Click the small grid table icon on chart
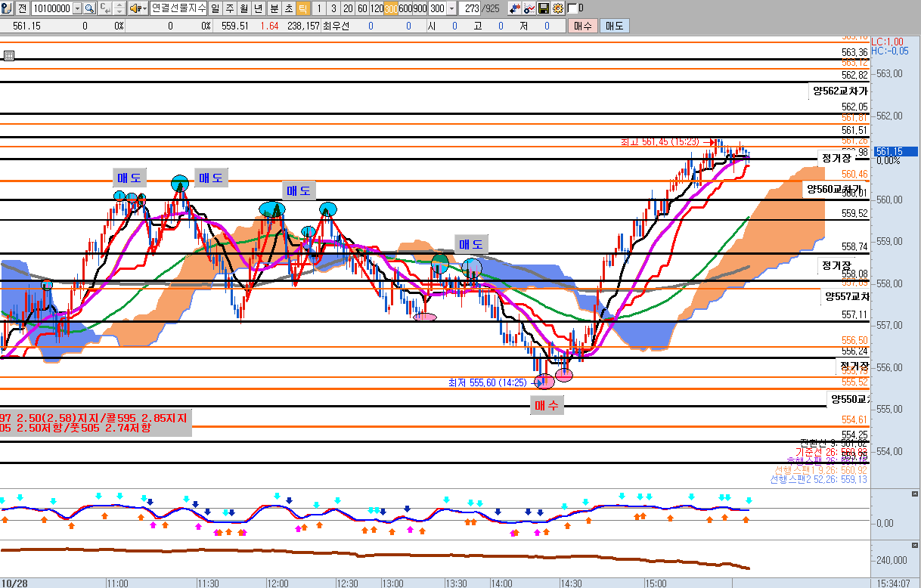Image resolution: width=921 pixels, height=588 pixels. click(8, 55)
